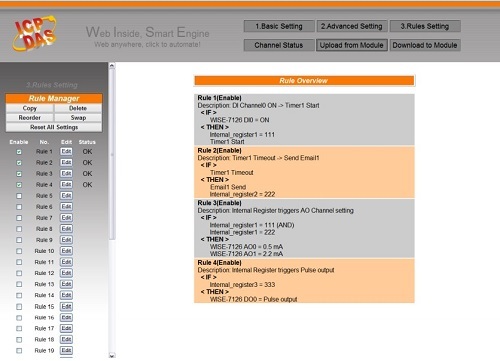Screen dimensions: 500x361
Task: Click Edit button for Rule 13
Action: pos(66,284)
